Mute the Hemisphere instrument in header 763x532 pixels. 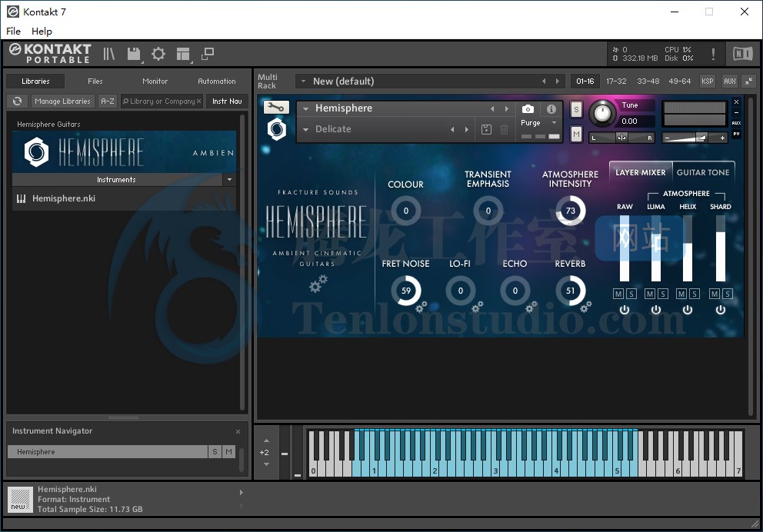(x=576, y=134)
